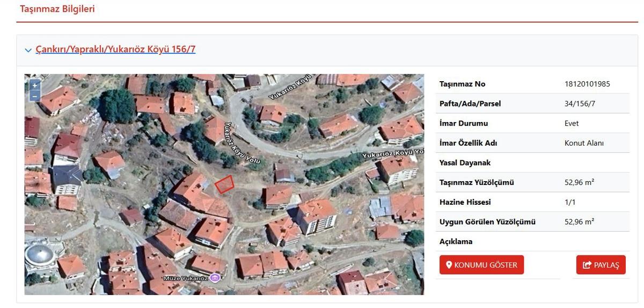Click the red parcel outline on map
Viewport: 644px width, 308px height.
click(225, 184)
